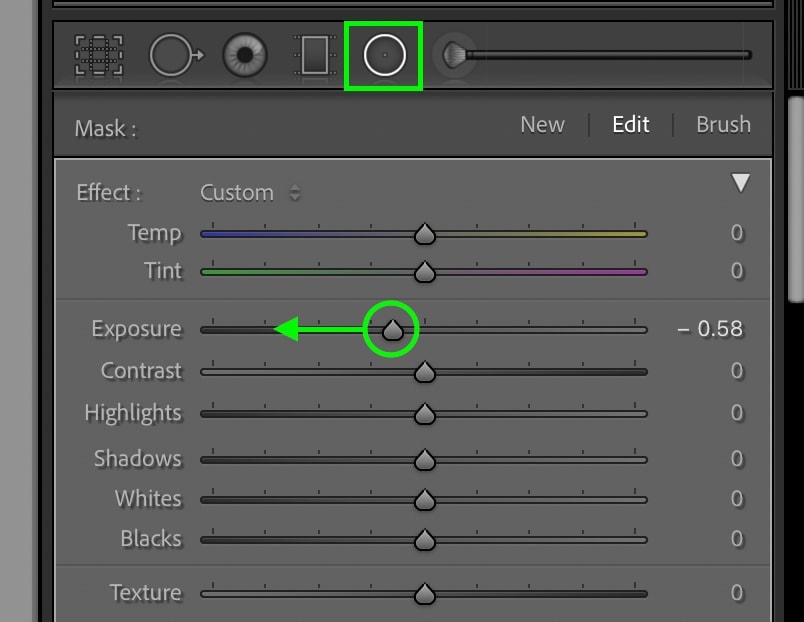Select the Radial Filter tool
The height and width of the screenshot is (622, 804).
coord(385,55)
